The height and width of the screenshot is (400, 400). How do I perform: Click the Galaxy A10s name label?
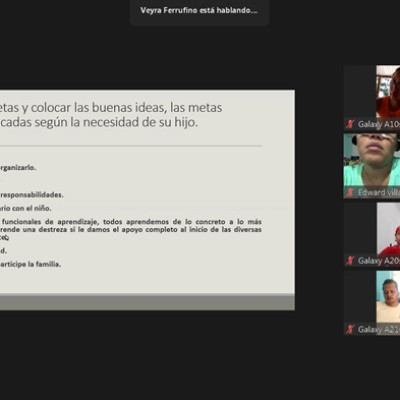click(379, 124)
